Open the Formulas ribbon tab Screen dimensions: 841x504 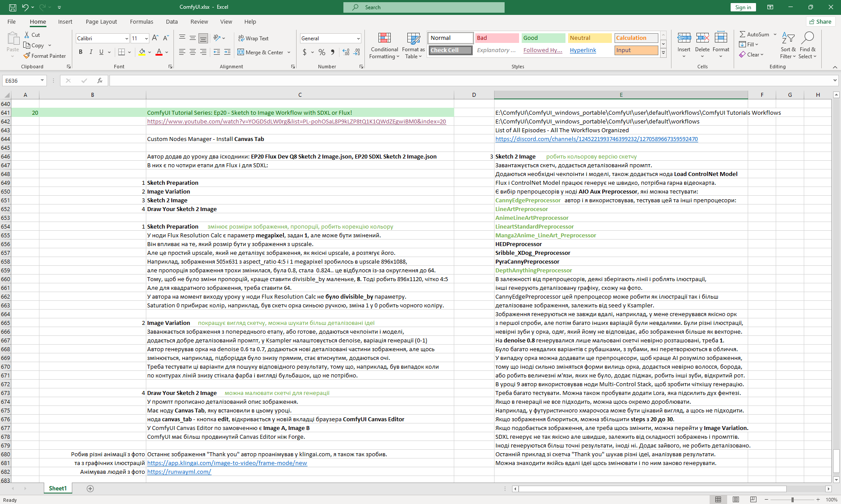tap(141, 21)
